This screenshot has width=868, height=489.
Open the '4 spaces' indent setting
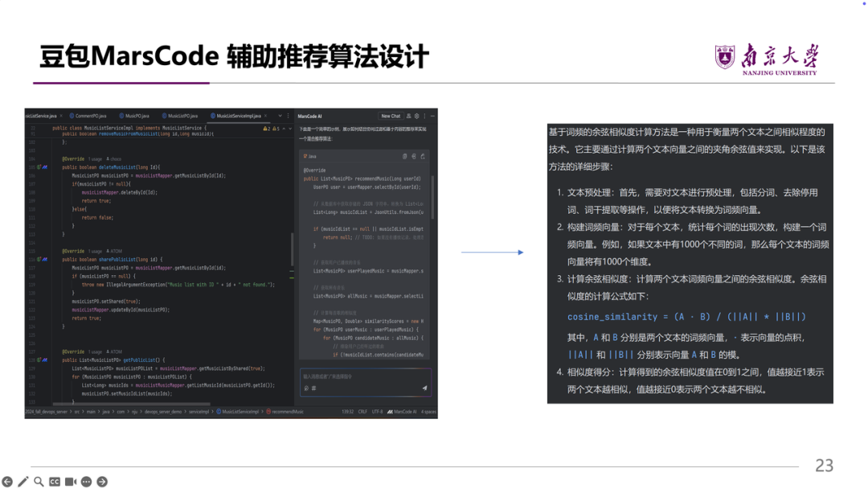click(x=428, y=412)
